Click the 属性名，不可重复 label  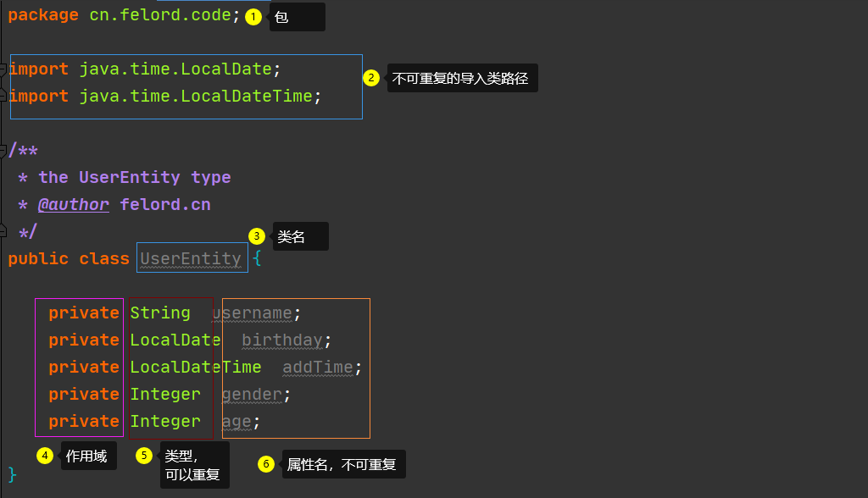[x=343, y=465]
